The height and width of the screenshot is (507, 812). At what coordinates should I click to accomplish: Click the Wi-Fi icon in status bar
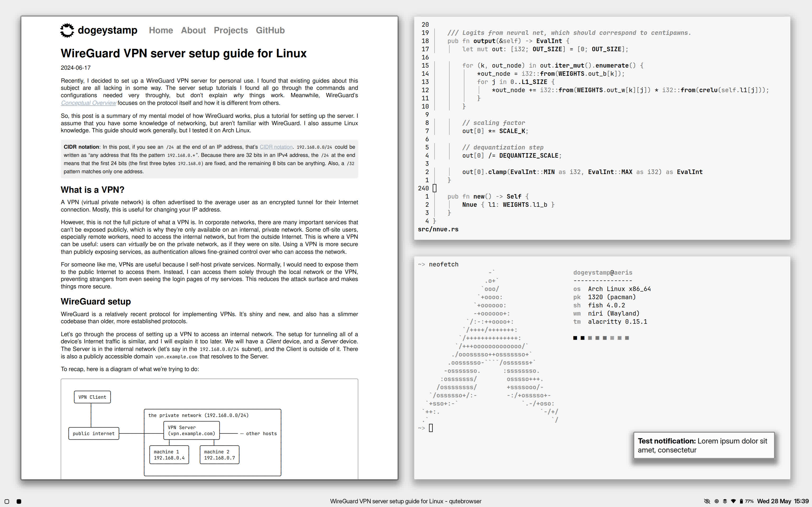coord(733,501)
